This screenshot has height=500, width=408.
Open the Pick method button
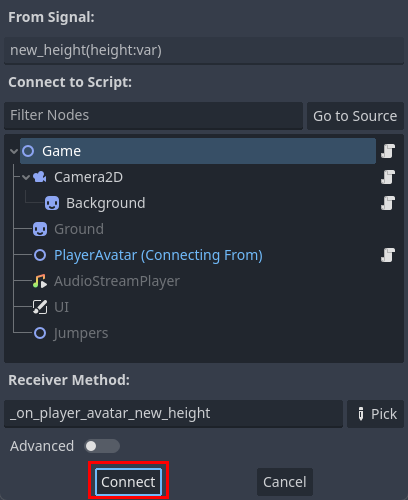[375, 414]
